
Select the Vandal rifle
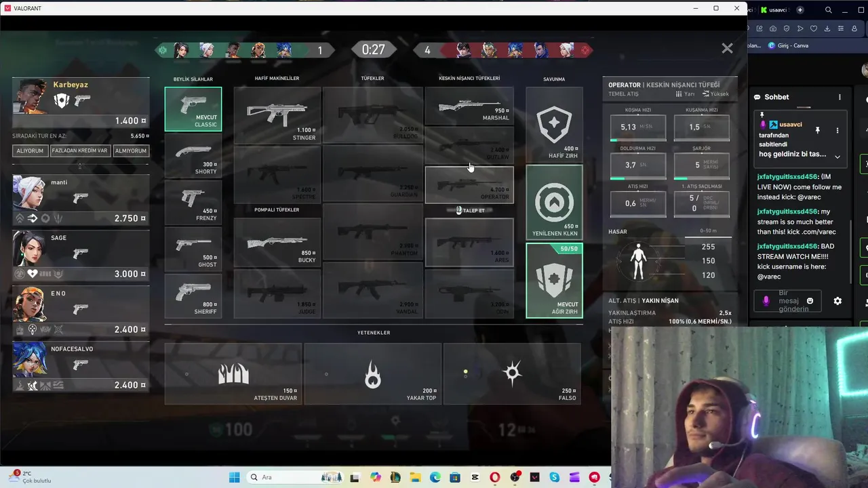(x=372, y=290)
